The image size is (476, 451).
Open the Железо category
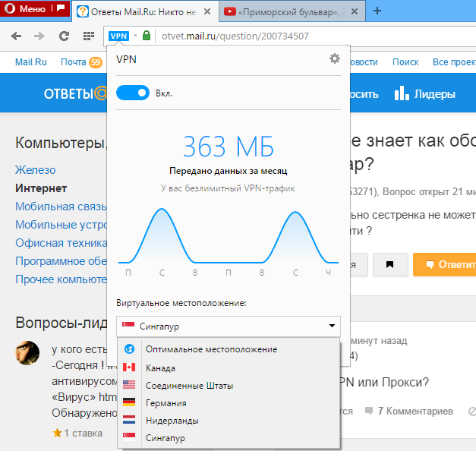point(36,170)
